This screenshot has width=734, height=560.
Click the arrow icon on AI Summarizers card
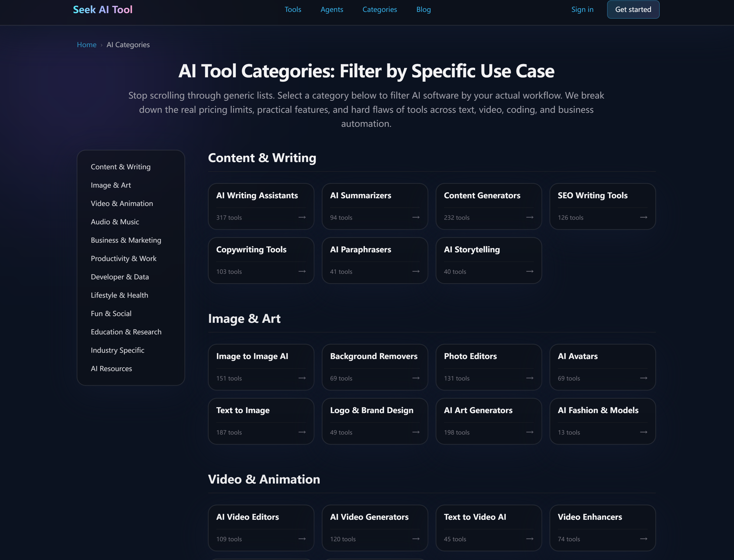(416, 217)
